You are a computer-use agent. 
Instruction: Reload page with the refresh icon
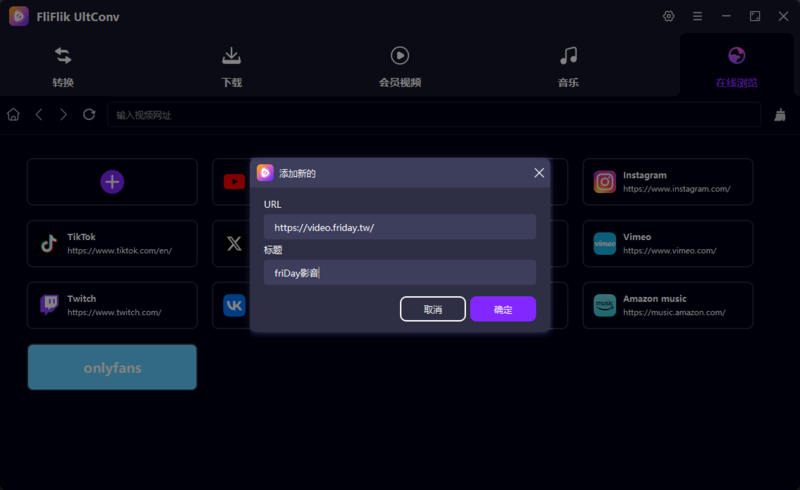tap(89, 115)
